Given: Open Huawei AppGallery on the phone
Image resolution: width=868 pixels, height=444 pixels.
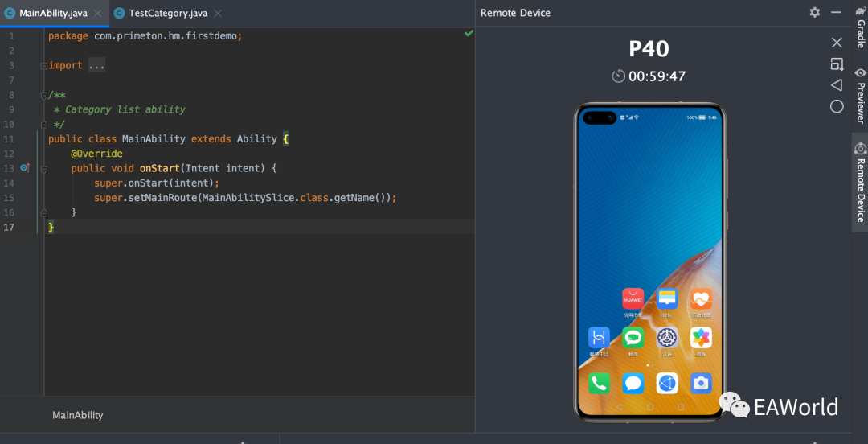Looking at the screenshot, I should pos(633,298).
